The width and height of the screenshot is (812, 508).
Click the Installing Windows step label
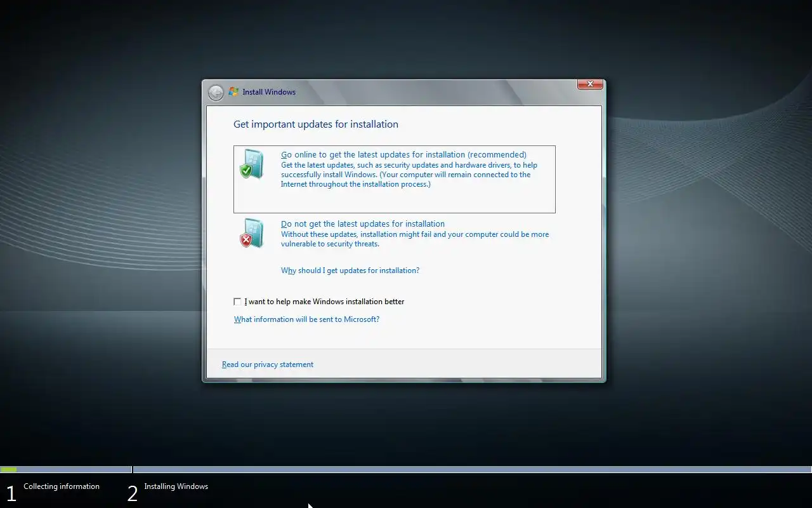(x=176, y=486)
